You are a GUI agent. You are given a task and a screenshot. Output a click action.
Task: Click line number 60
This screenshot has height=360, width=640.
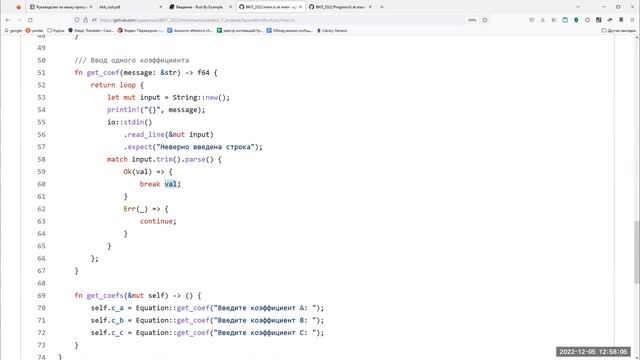coord(41,184)
